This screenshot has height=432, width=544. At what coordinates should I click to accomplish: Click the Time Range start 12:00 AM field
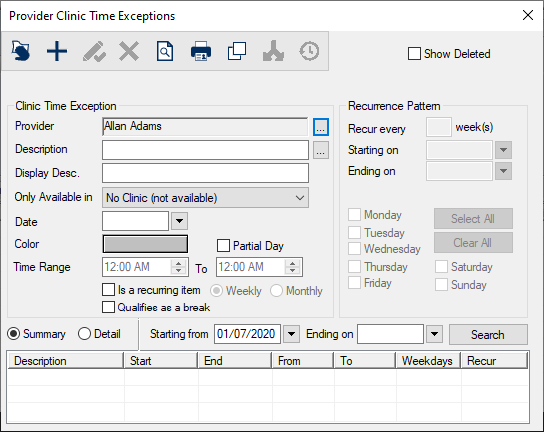coord(137,267)
